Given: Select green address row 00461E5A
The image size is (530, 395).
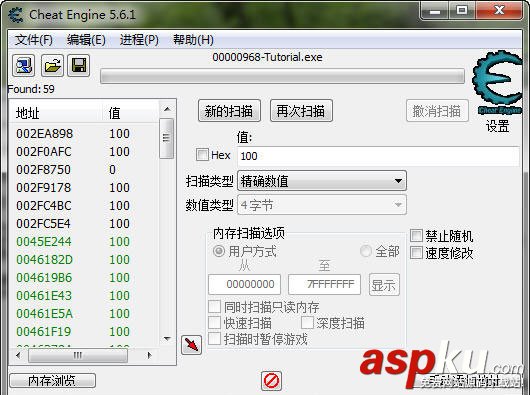Looking at the screenshot, I should (x=85, y=314).
